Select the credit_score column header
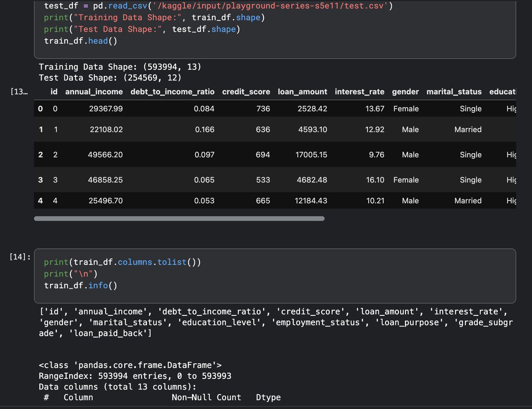This screenshot has height=409, width=532. [x=246, y=92]
